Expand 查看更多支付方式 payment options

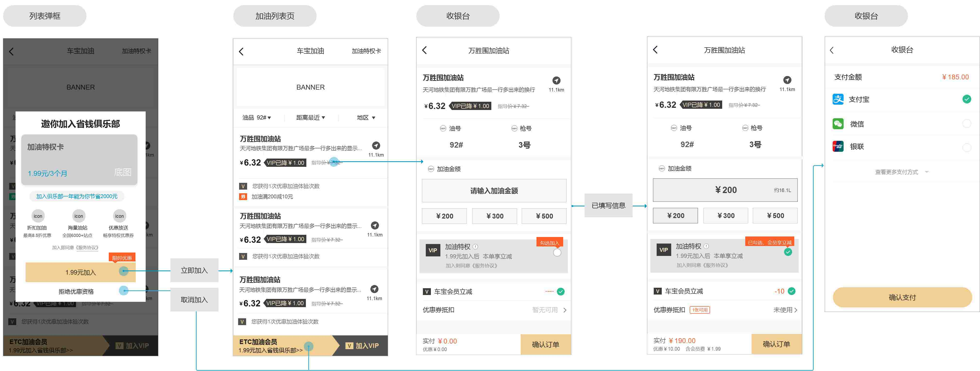[x=902, y=172]
